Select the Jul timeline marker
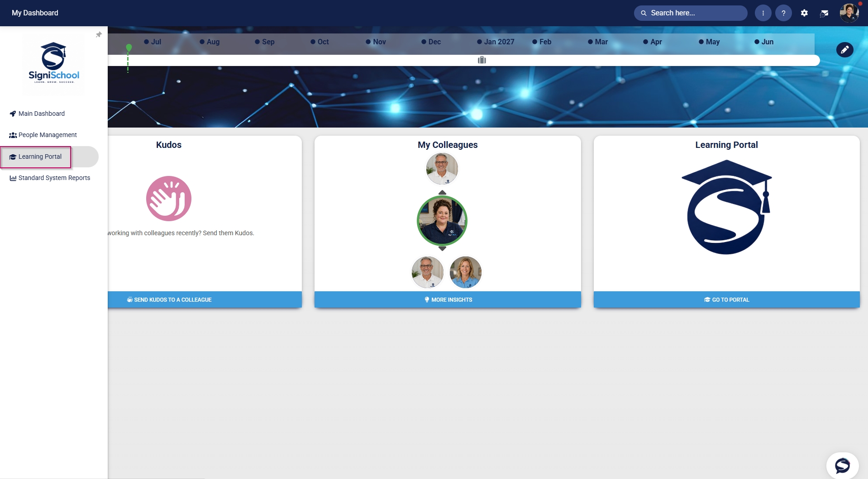The image size is (868, 479). tap(153, 42)
